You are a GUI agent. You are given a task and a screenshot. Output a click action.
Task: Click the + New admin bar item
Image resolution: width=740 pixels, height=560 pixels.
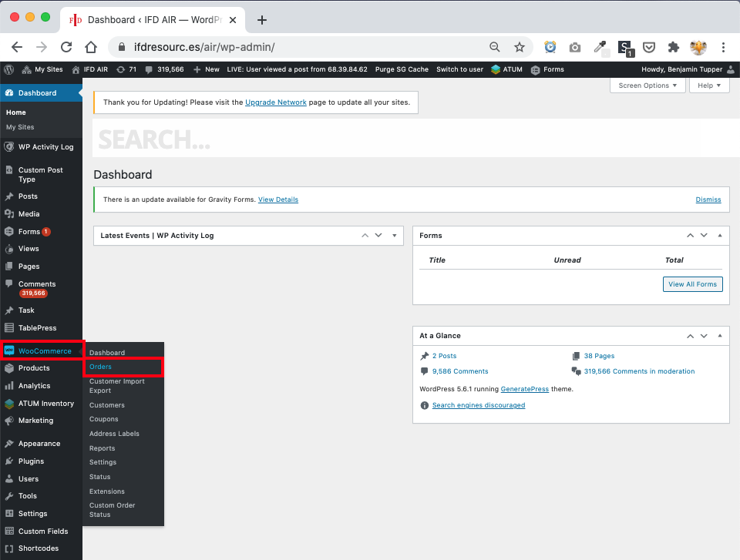point(207,69)
